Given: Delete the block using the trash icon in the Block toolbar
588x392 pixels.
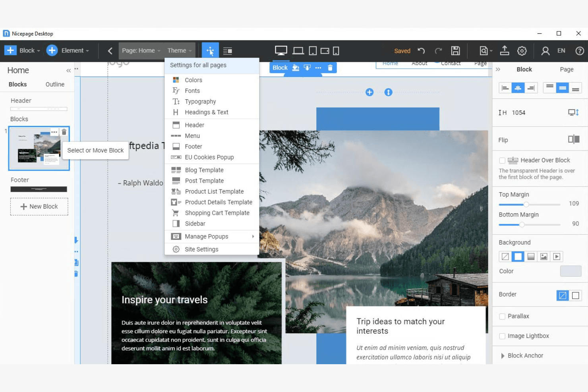Looking at the screenshot, I should pyautogui.click(x=330, y=68).
